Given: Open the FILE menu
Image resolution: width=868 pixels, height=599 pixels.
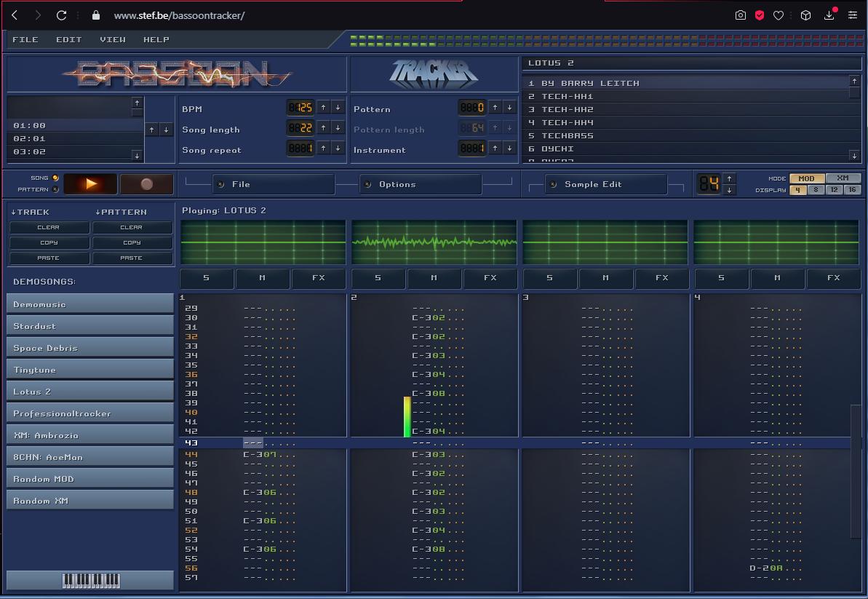Looking at the screenshot, I should (x=25, y=39).
